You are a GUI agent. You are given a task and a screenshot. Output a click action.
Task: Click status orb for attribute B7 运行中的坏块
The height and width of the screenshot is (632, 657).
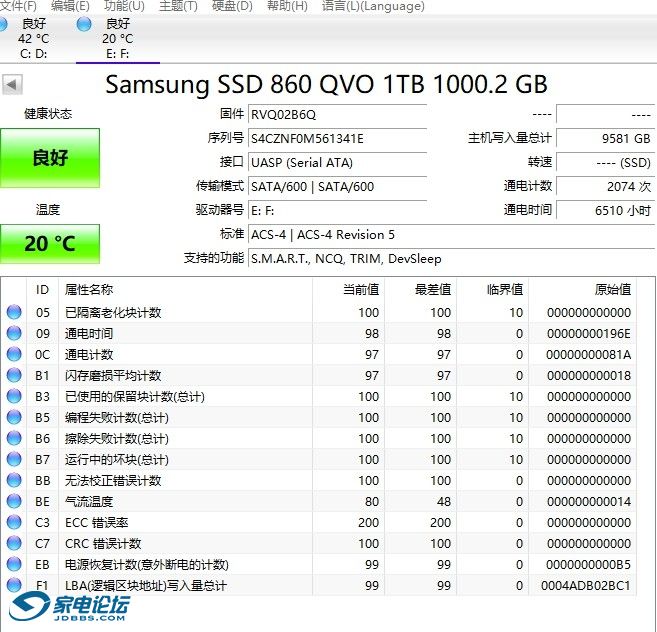click(x=14, y=459)
